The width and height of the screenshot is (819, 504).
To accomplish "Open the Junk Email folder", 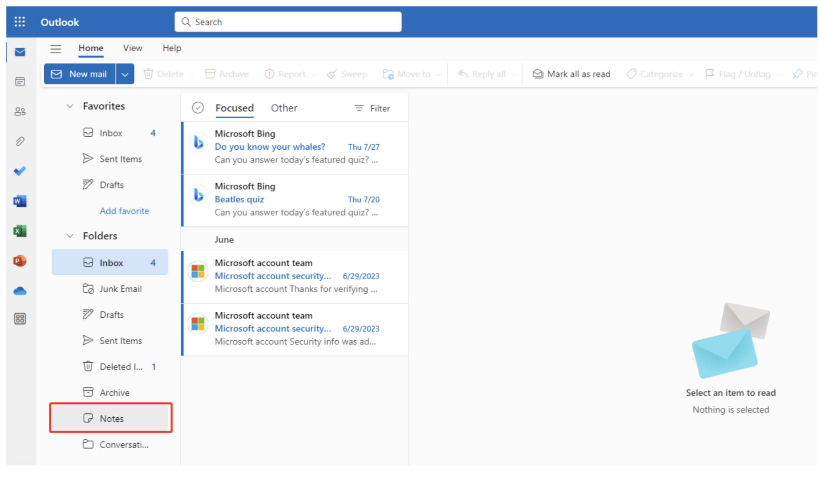I will (110, 289).
